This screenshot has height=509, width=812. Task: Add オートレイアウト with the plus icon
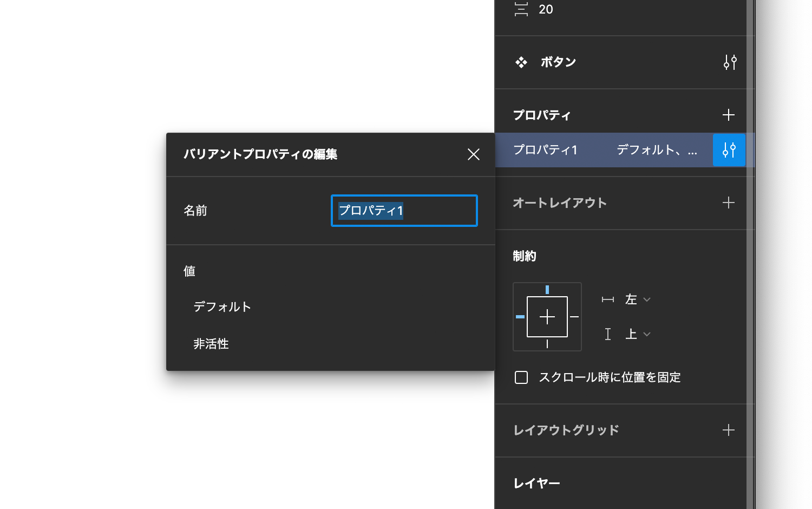click(729, 203)
